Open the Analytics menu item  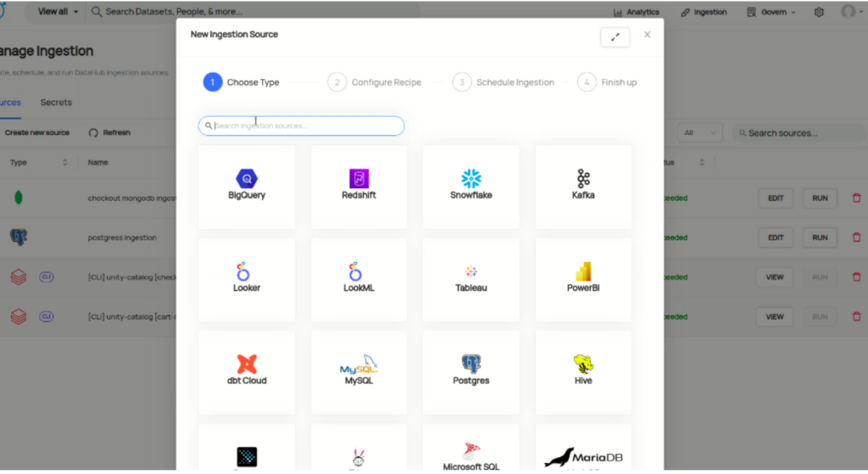636,12
